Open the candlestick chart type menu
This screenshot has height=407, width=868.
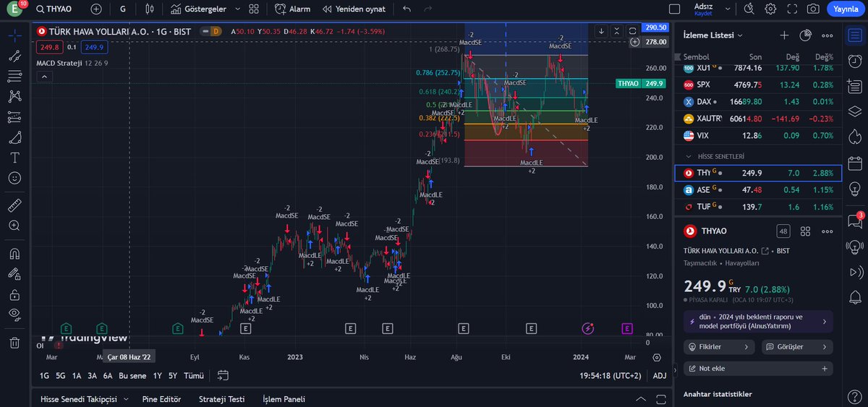click(x=150, y=9)
